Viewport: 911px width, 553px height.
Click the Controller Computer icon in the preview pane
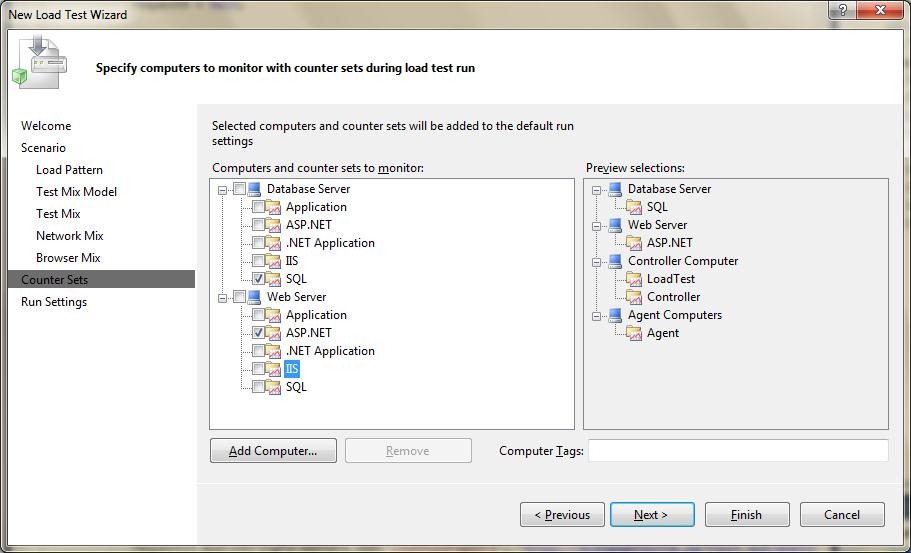click(615, 261)
